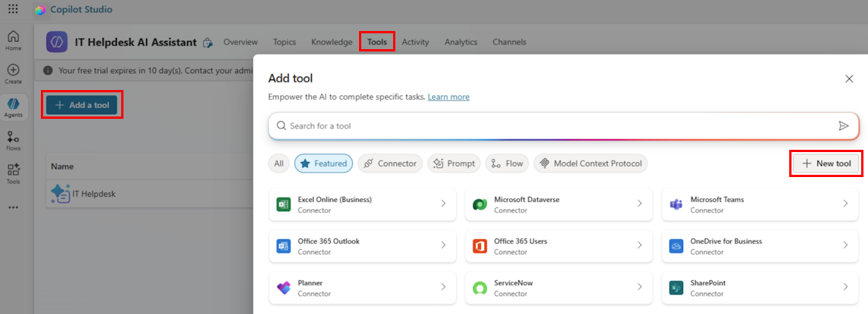868x314 pixels.
Task: Expand the Microsoft Teams chevron
Action: tap(845, 204)
